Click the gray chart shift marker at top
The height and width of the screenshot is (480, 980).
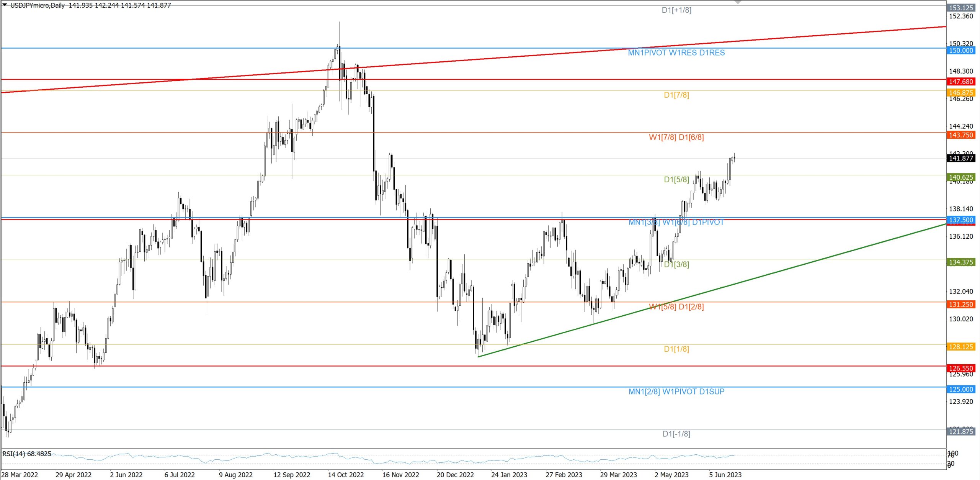(738, 3)
